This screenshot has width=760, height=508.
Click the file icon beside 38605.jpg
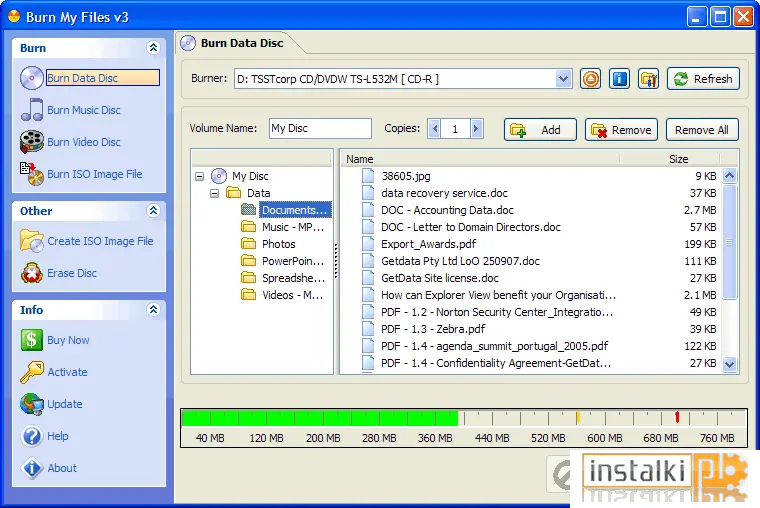pos(368,176)
